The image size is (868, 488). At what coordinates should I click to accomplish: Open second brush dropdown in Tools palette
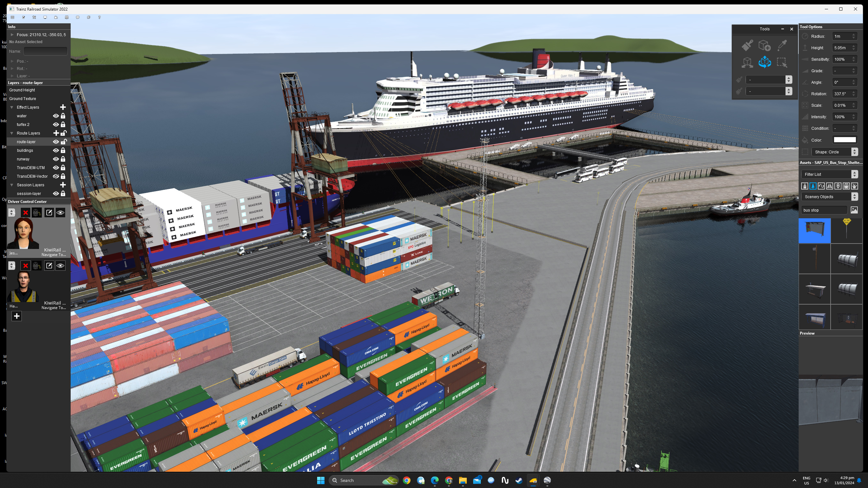tap(768, 91)
